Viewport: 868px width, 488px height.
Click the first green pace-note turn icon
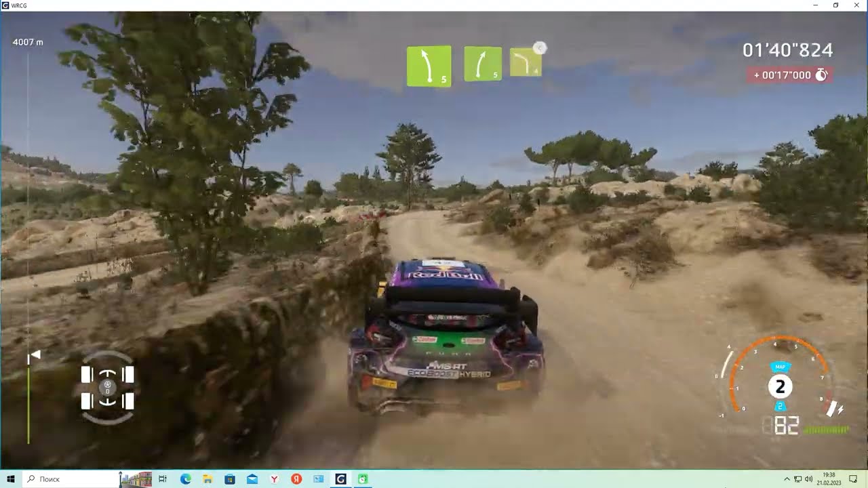[x=429, y=66]
